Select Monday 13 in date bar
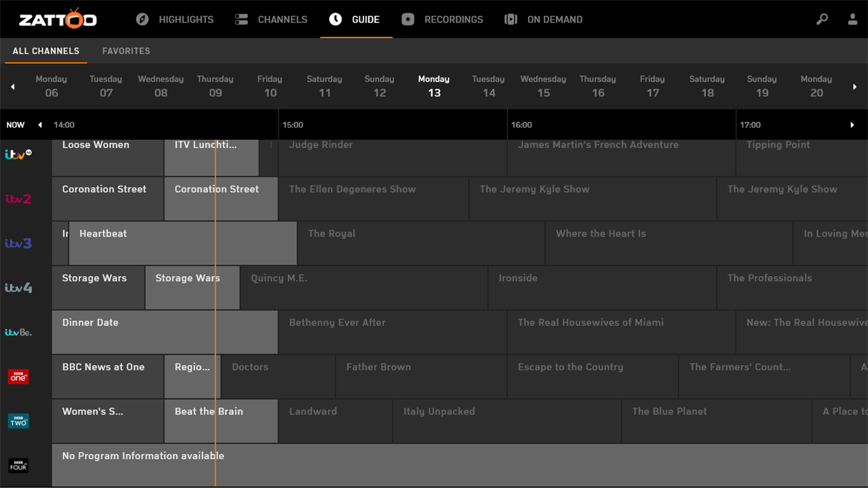868x488 pixels. coord(434,87)
